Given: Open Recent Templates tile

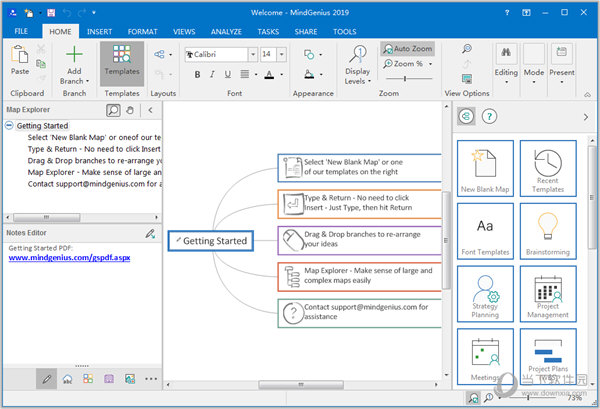Looking at the screenshot, I should pyautogui.click(x=548, y=168).
